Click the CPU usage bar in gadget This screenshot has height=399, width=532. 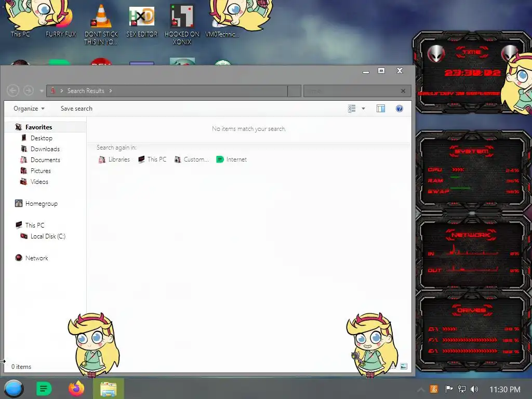pyautogui.click(x=458, y=169)
